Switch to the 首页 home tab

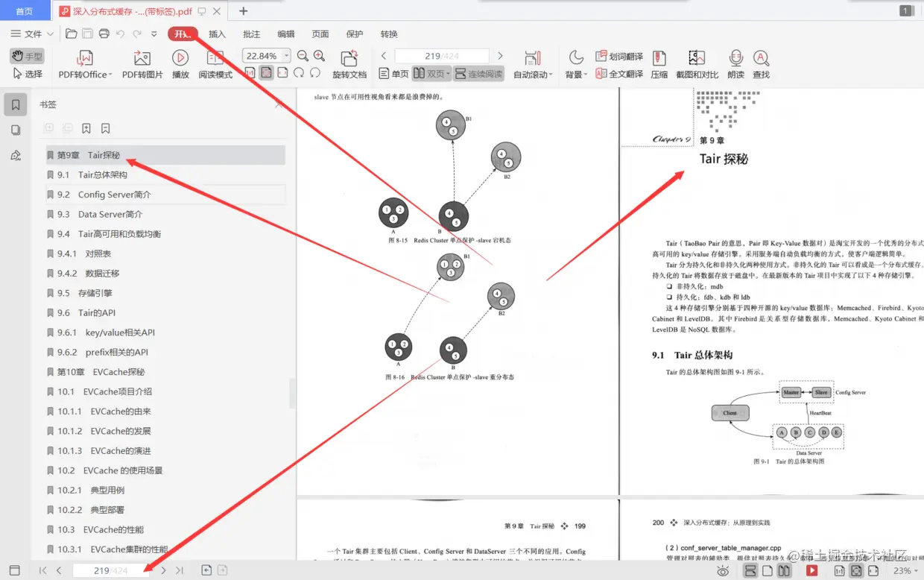(x=25, y=11)
